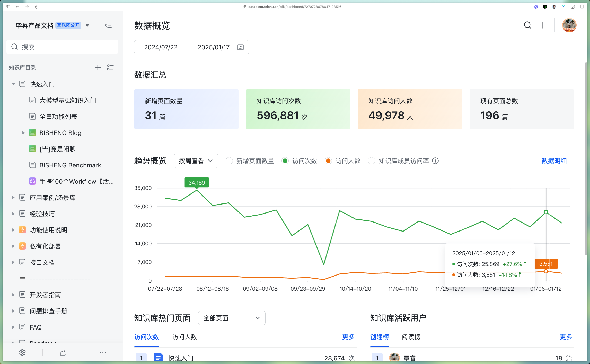Add a new page with the catalog plus icon
The image size is (590, 364).
(x=98, y=67)
